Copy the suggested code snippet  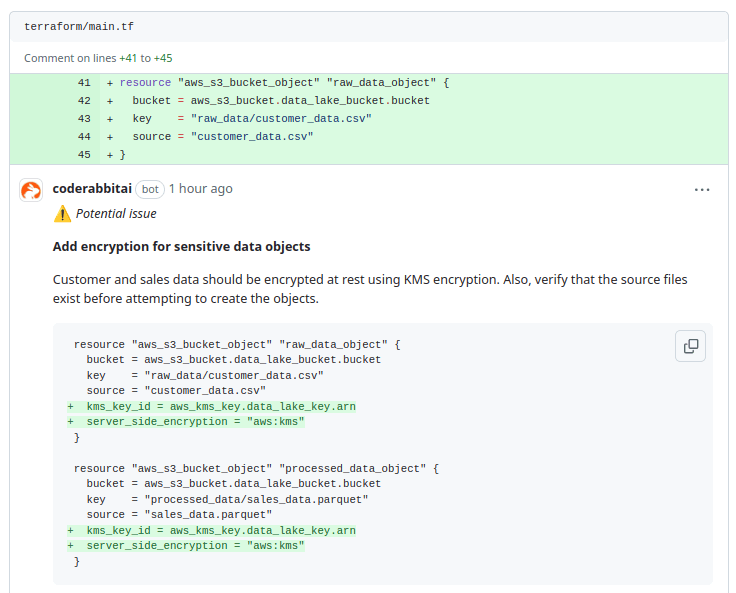point(690,346)
